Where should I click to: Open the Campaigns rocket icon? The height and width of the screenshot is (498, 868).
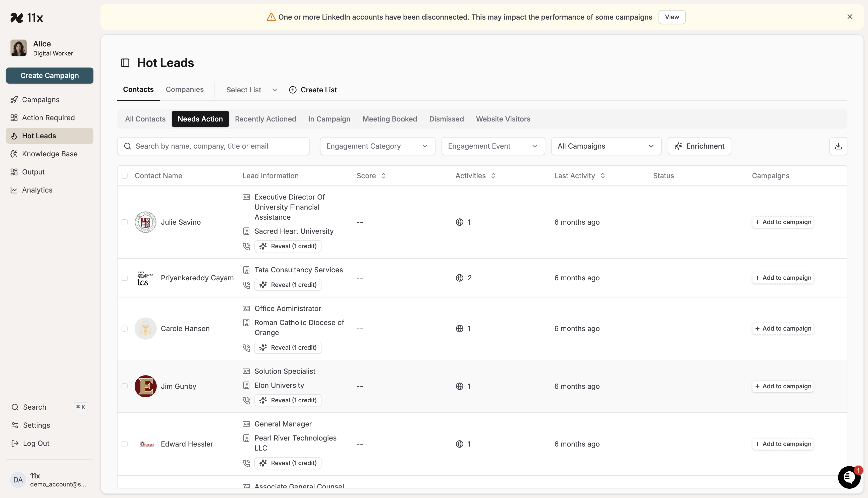(x=14, y=100)
